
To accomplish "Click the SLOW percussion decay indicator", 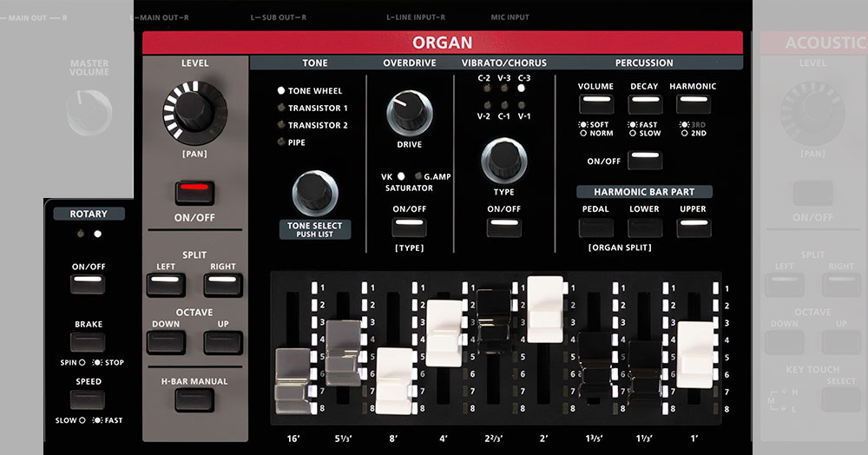I will coord(633,133).
